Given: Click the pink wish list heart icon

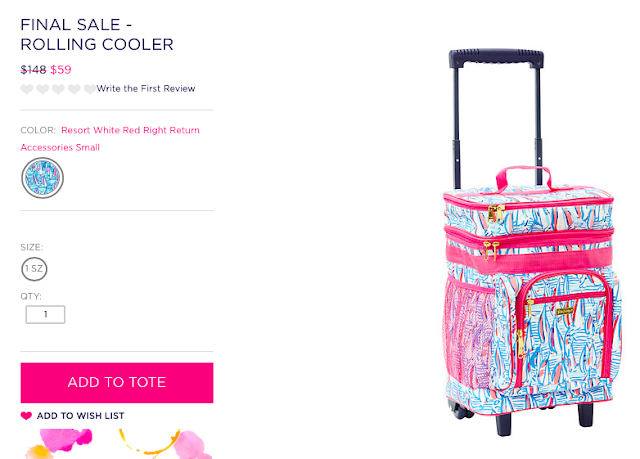Looking at the screenshot, I should click(26, 416).
